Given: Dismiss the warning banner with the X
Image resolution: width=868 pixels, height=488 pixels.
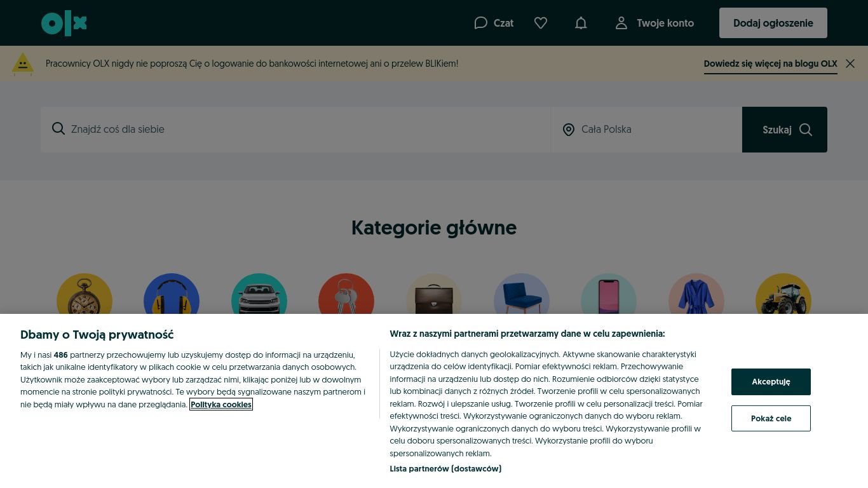Looking at the screenshot, I should 850,64.
